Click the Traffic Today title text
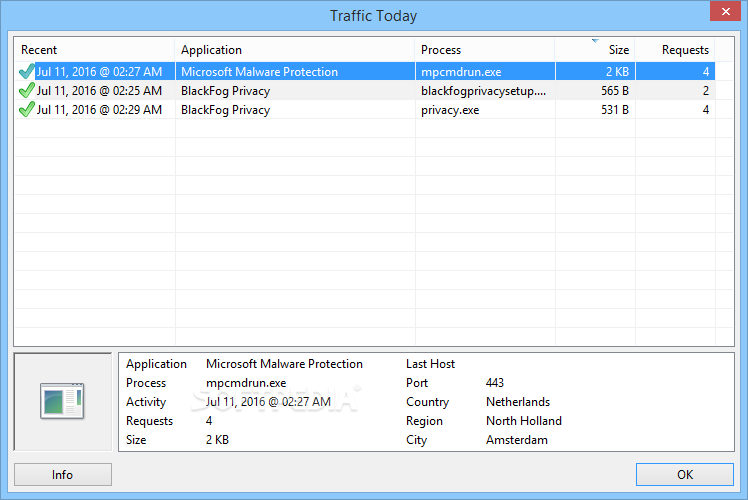Image resolution: width=748 pixels, height=500 pixels. [374, 16]
